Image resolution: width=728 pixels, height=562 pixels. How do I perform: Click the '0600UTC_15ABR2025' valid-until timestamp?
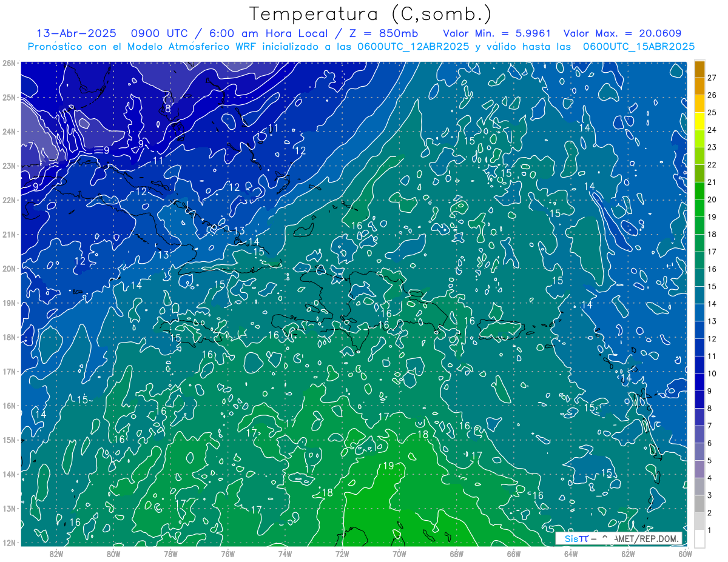point(639,46)
